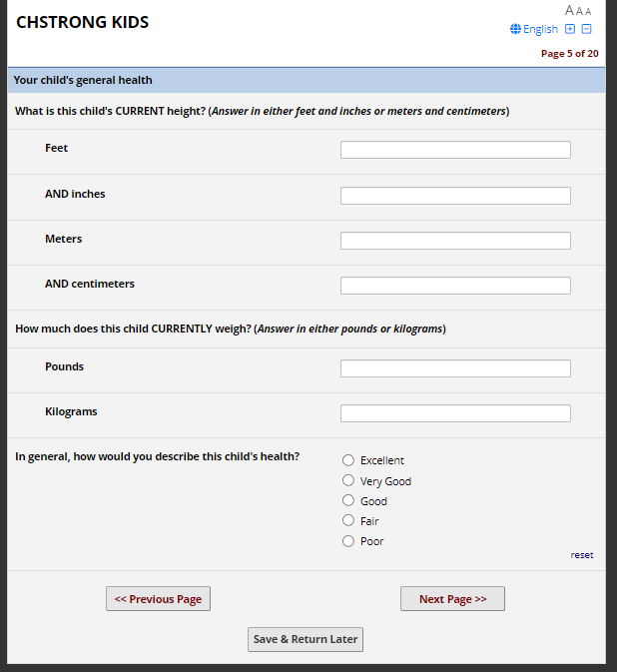Click the largest font size A icon
Viewport: 617px width, 672px height.
click(x=569, y=11)
